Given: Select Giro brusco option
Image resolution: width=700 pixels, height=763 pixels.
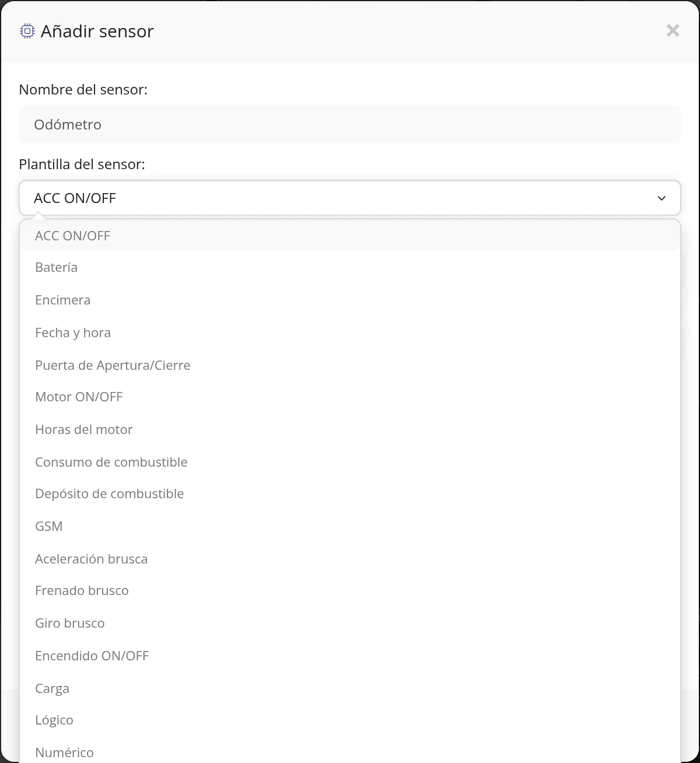Looking at the screenshot, I should click(350, 623).
